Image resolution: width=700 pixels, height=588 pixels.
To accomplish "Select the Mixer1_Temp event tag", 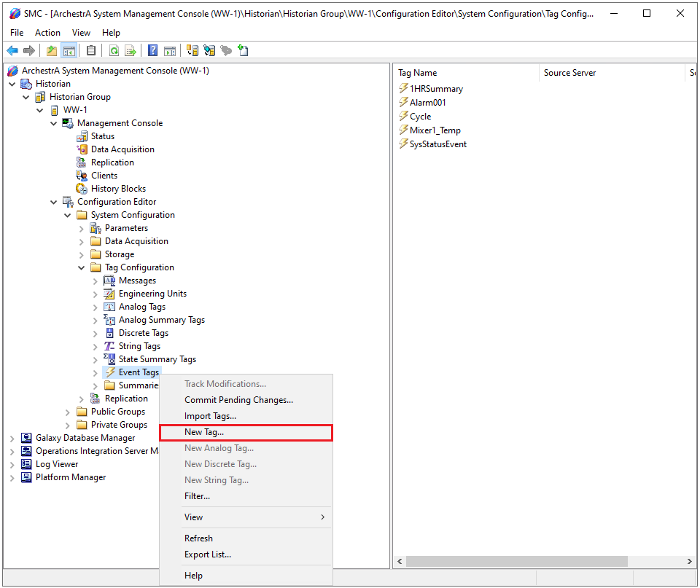I will 435,130.
